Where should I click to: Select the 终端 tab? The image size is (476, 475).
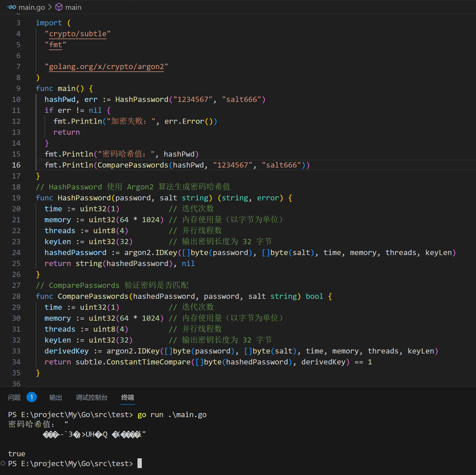(x=128, y=398)
